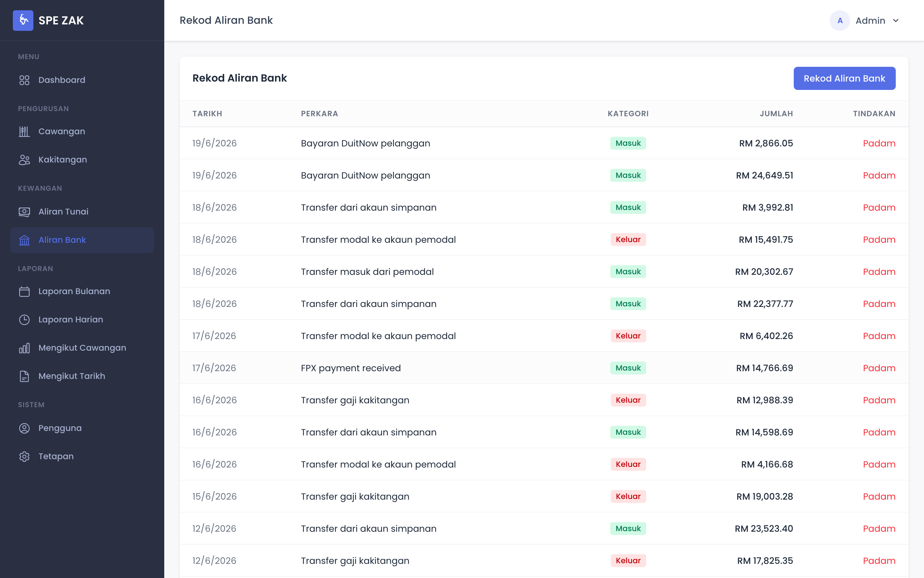Delete the RM 2,866.05 record with Padam
Screen dimensions: 924x578
(879, 143)
